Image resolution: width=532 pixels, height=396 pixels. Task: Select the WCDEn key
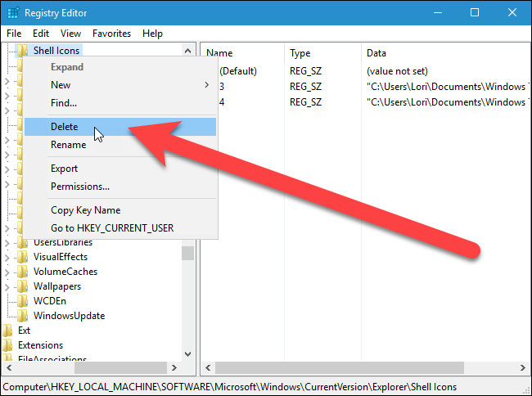[50, 301]
